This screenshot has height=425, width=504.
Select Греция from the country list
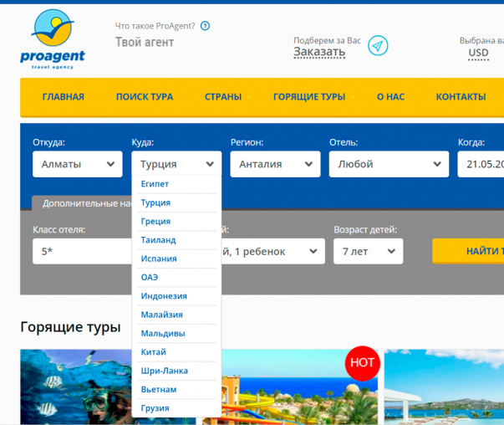[x=176, y=222]
